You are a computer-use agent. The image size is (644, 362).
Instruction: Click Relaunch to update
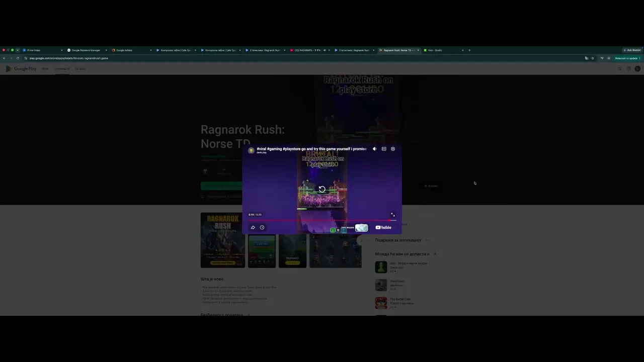(627, 58)
